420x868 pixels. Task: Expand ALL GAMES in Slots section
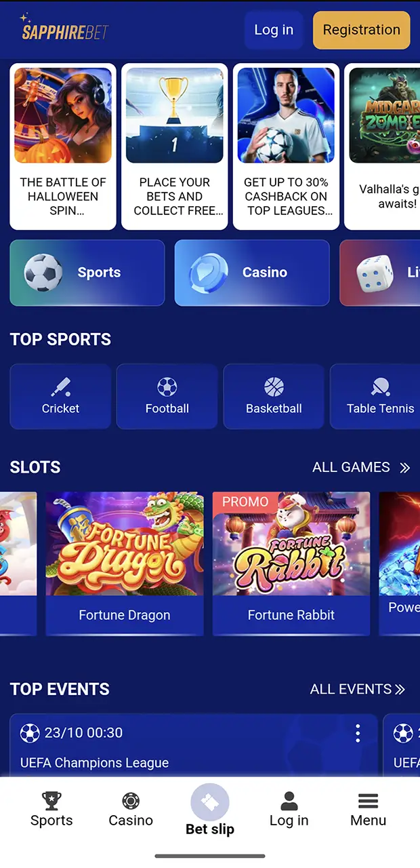point(361,467)
